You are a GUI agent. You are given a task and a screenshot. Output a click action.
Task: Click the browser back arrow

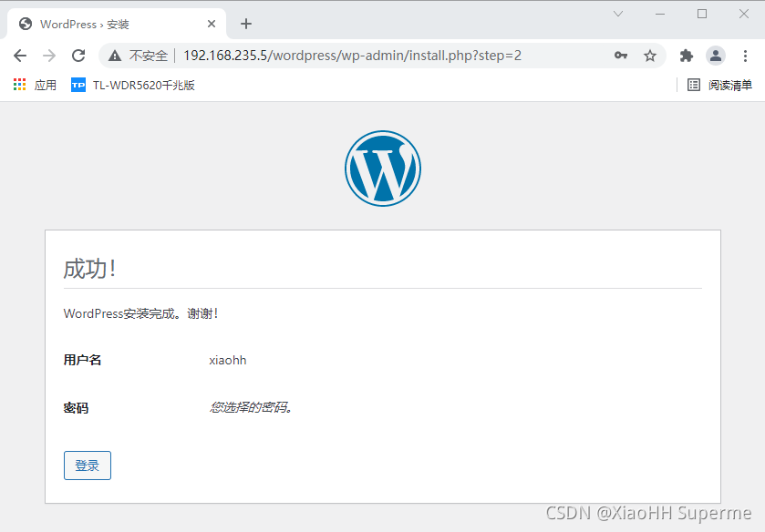click(20, 56)
